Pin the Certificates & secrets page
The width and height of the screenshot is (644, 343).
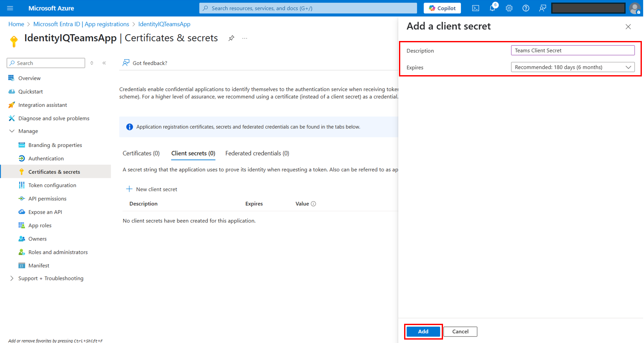tap(231, 38)
